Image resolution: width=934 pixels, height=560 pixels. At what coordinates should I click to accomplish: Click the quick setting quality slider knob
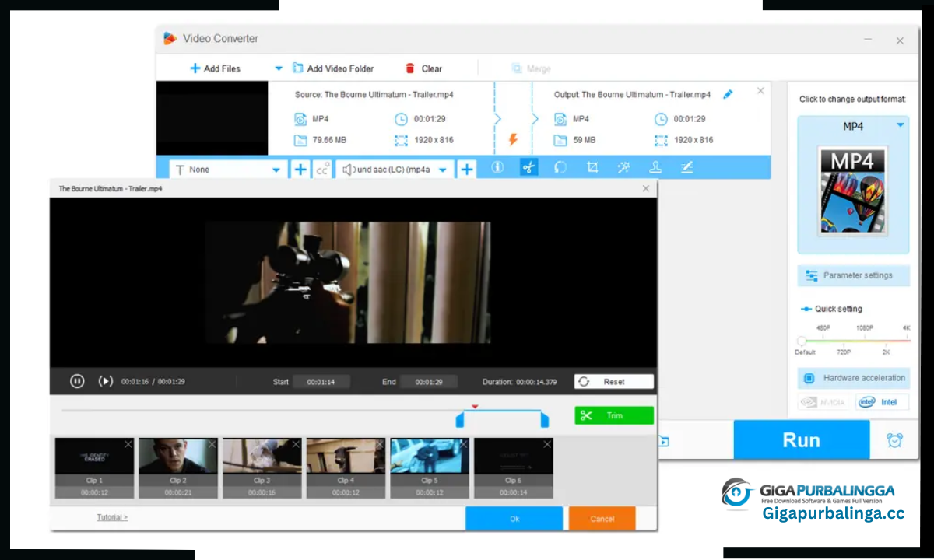tap(802, 341)
